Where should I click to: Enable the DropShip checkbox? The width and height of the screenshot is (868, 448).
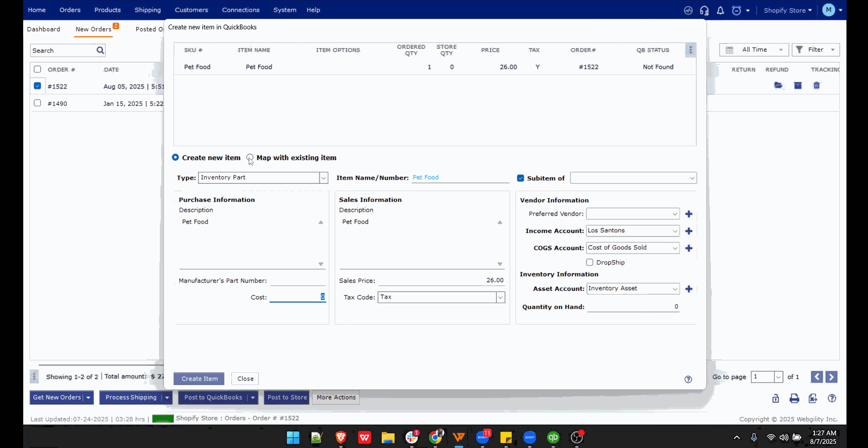tap(590, 262)
